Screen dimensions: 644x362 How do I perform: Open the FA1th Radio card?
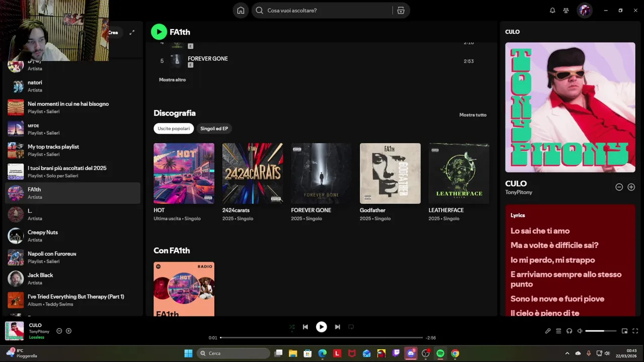[x=184, y=289]
